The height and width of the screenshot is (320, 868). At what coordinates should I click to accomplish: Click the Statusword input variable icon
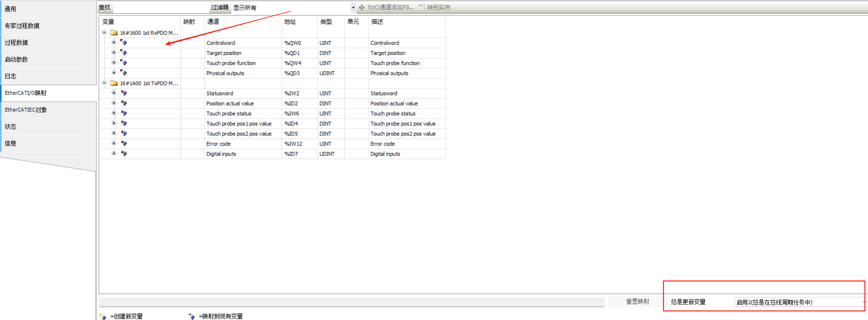point(124,93)
